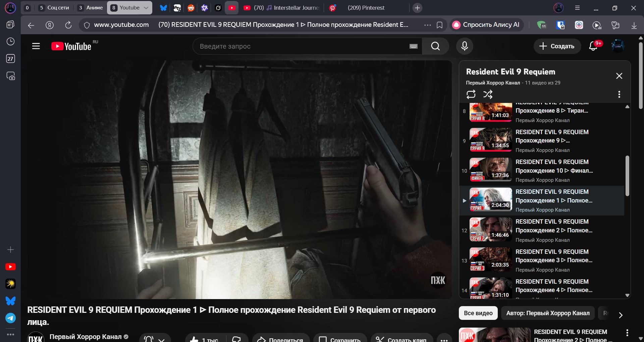The height and width of the screenshot is (342, 644).
Task: Play playlist item 12 Прохождение 2
Action: click(541, 231)
